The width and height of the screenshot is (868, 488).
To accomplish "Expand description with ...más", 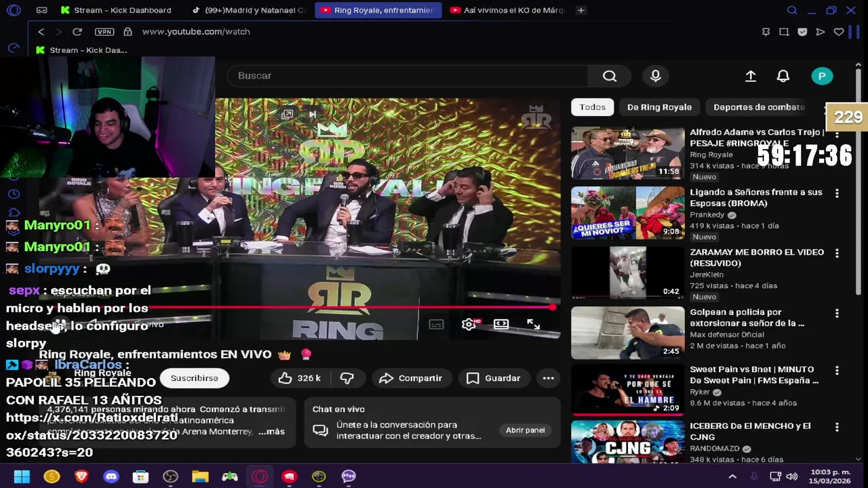I will (271, 432).
